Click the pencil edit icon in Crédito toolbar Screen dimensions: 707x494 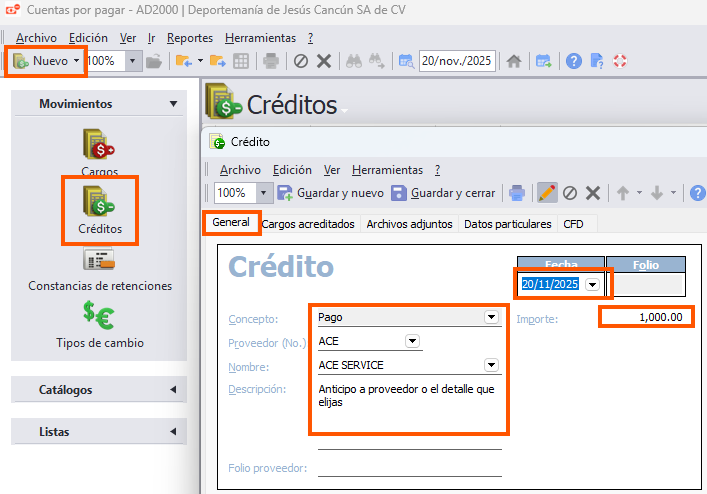click(x=547, y=193)
